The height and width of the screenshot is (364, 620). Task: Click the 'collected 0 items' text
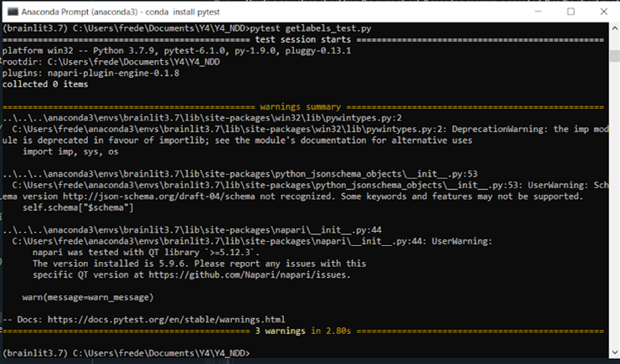pyautogui.click(x=45, y=84)
